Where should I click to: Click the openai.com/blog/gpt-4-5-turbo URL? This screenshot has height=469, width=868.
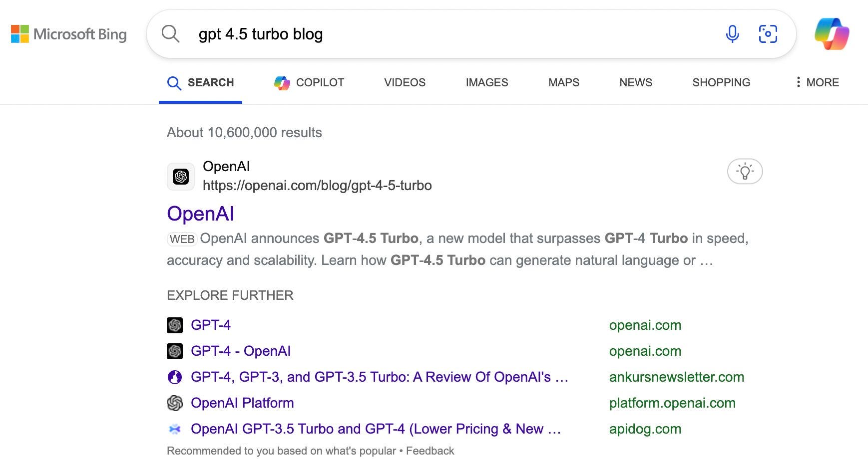pyautogui.click(x=317, y=186)
